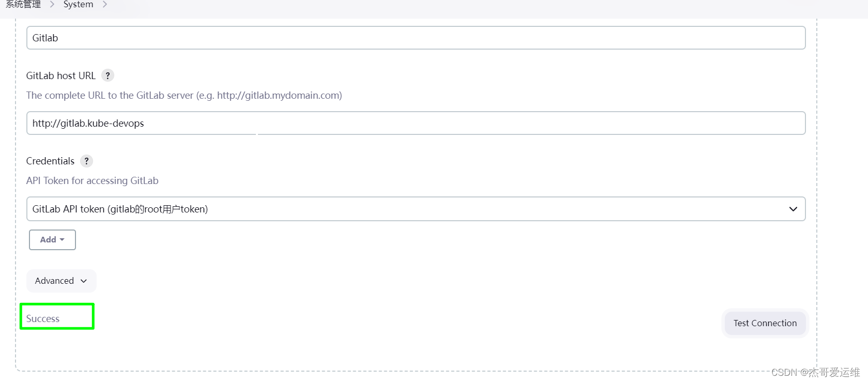868x382 pixels.
Task: Click chevron after System breadcrumb
Action: pos(105,5)
